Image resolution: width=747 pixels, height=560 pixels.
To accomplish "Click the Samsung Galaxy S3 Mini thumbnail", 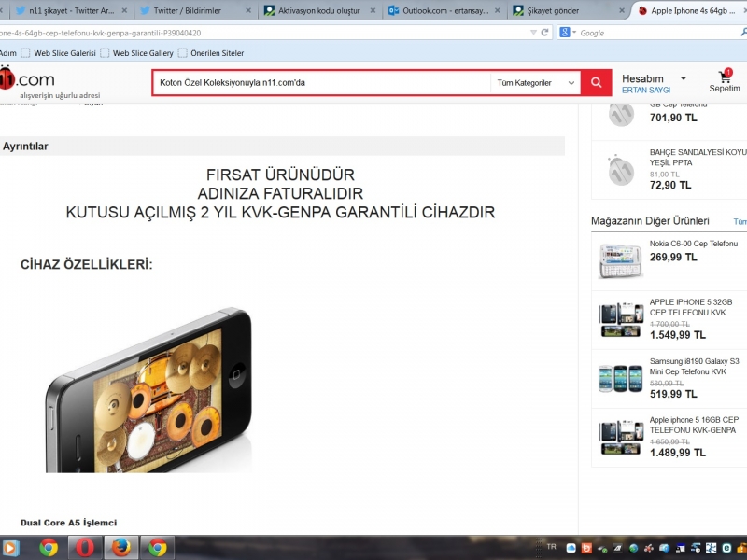I will (621, 378).
